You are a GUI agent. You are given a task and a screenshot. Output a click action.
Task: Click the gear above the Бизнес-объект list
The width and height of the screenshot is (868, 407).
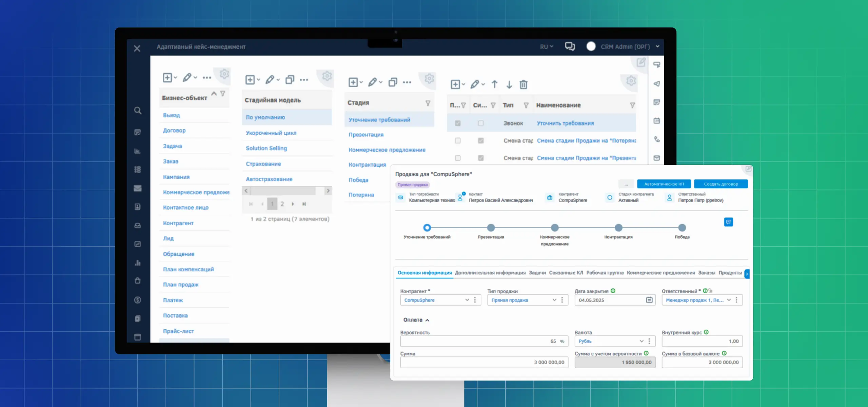click(224, 74)
